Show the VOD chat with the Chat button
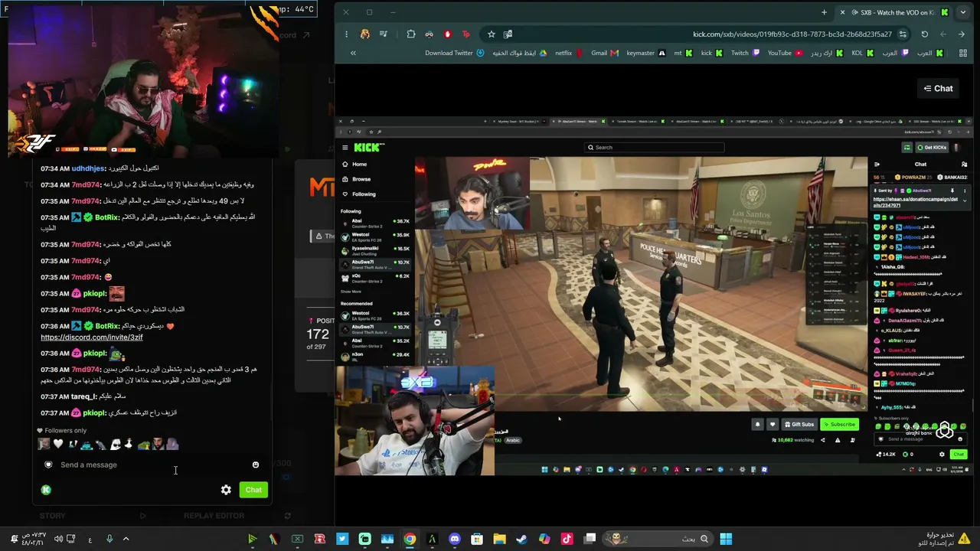This screenshot has width=980, height=551. (938, 89)
